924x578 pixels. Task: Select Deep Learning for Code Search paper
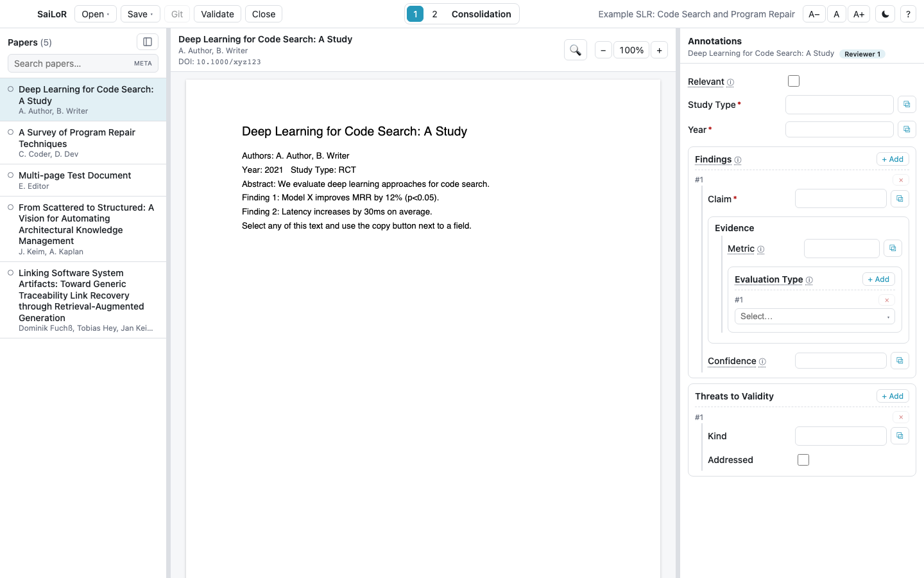coord(83,100)
